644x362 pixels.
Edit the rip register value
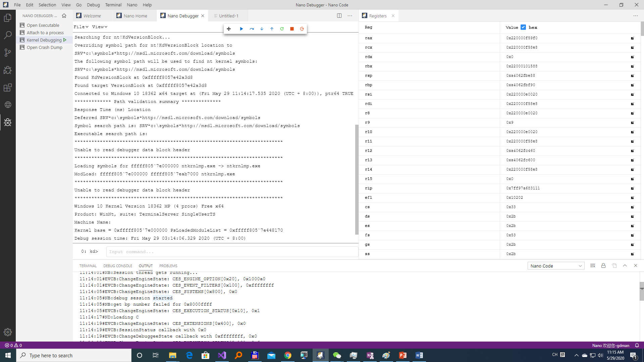[633, 188]
